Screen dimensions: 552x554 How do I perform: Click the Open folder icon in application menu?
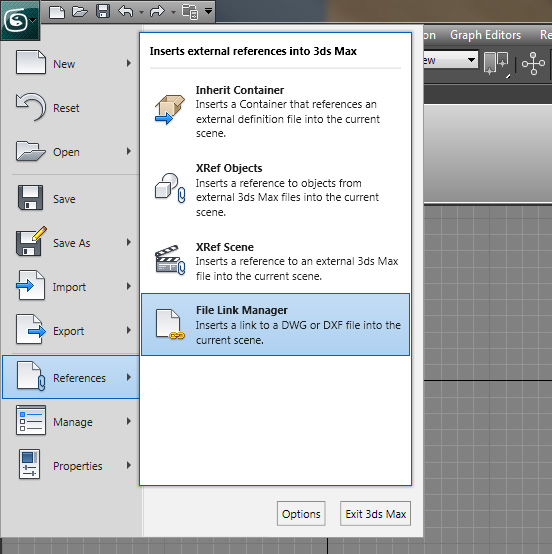click(31, 151)
